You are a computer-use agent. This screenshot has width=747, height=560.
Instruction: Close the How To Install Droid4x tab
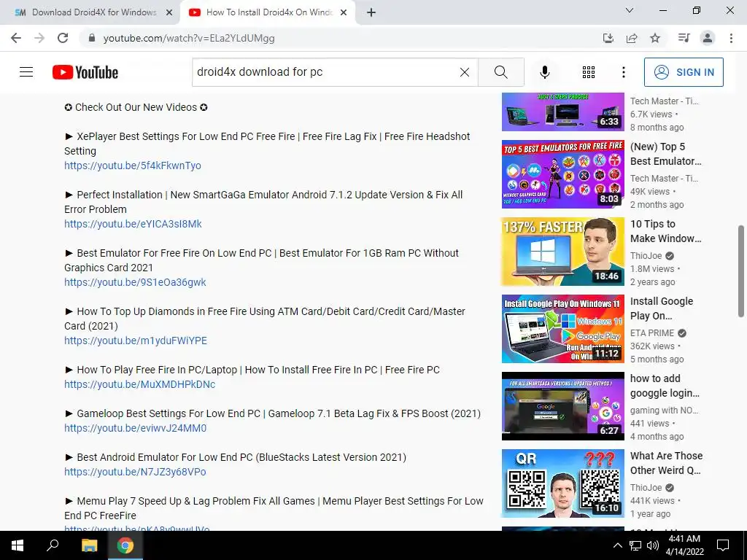point(344,13)
